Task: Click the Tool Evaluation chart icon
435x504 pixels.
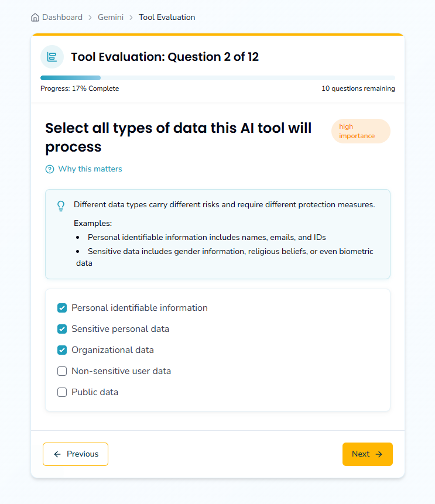Action: pyautogui.click(x=52, y=57)
